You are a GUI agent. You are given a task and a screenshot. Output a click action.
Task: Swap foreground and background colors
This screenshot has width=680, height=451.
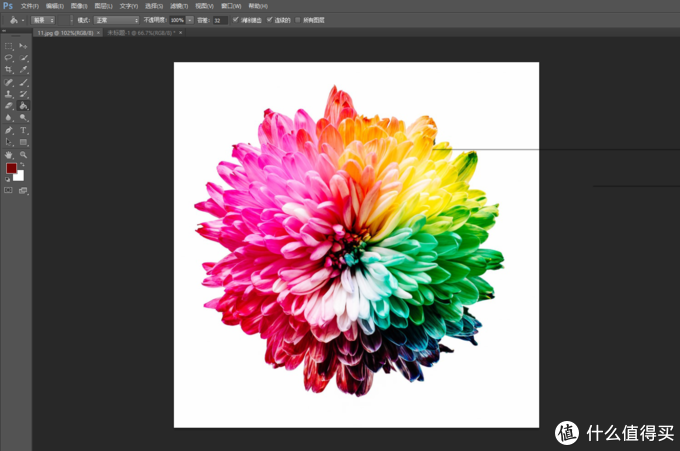point(23,164)
